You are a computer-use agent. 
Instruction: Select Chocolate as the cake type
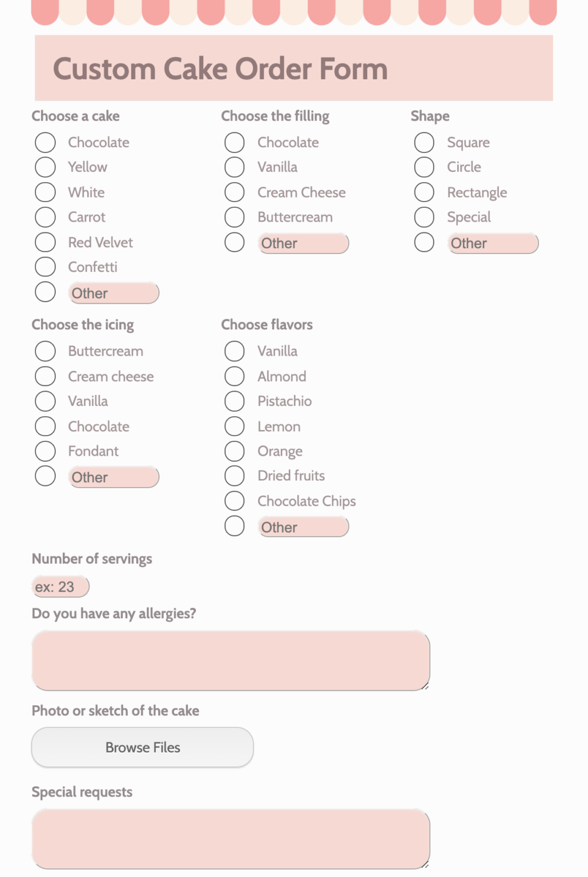[x=45, y=142]
